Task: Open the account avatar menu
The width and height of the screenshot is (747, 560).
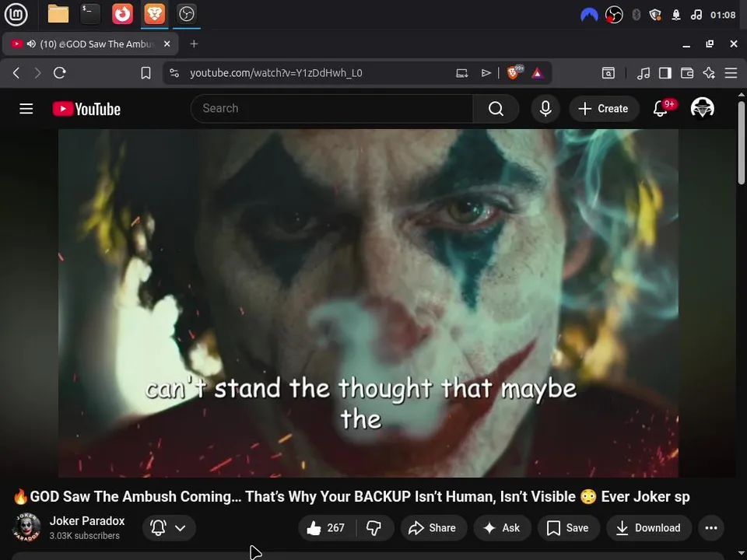Action: pos(702,109)
